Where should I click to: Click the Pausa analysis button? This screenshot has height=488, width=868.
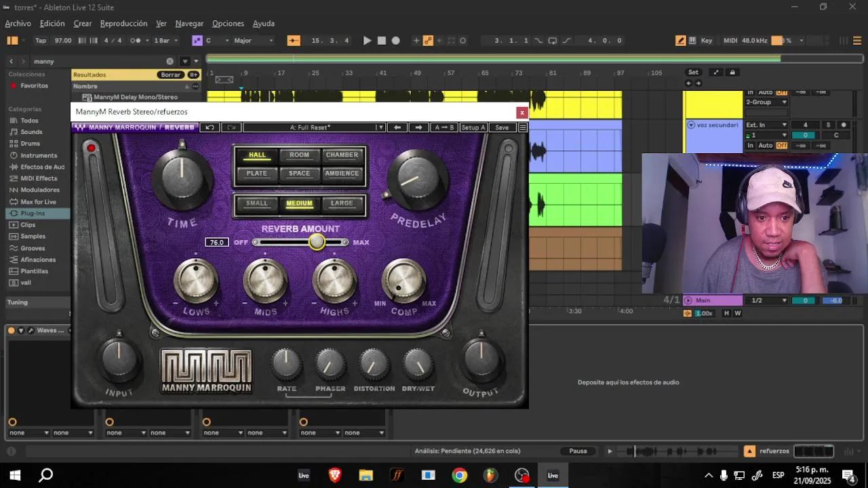pyautogui.click(x=578, y=451)
